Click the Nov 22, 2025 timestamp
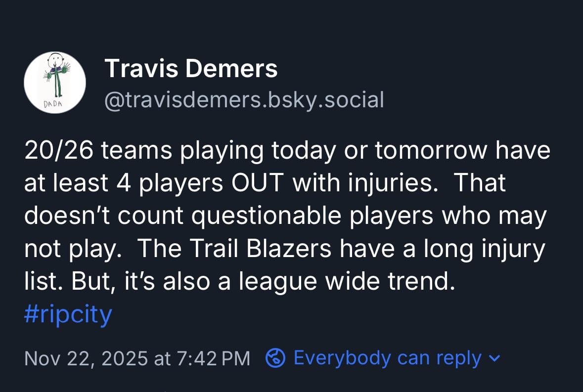 [x=138, y=357]
